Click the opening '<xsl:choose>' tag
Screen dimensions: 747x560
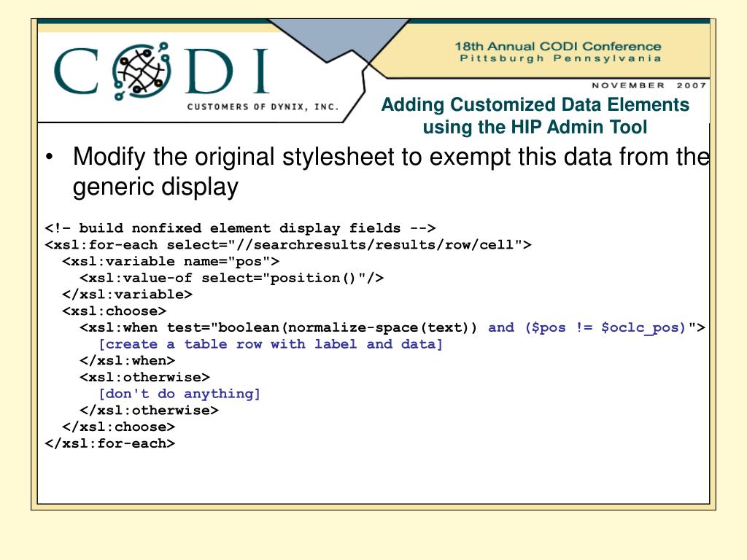(x=115, y=311)
